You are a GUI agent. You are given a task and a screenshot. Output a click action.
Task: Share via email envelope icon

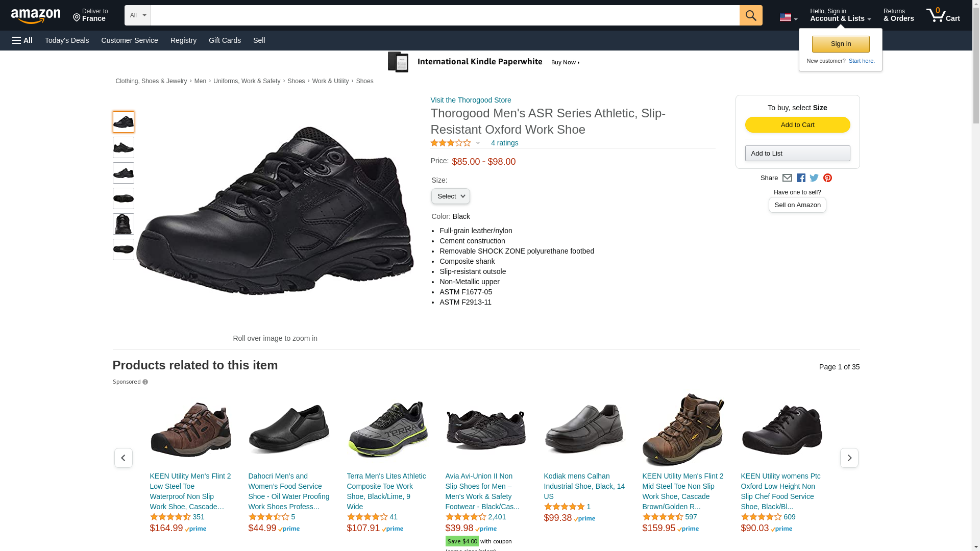coord(787,178)
